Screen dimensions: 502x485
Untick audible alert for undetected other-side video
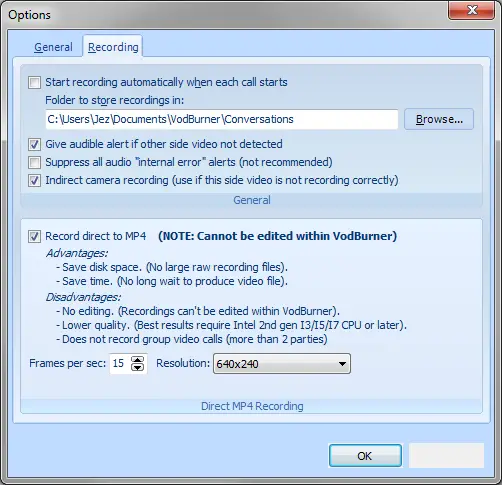click(34, 144)
